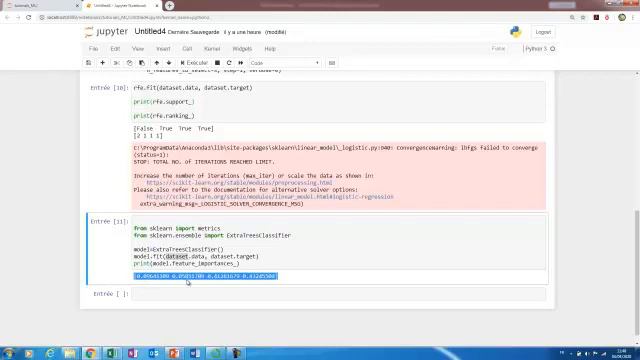Image resolution: width=640 pixels, height=360 pixels.
Task: Open the command palette keyboard icon
Action: click(332, 63)
